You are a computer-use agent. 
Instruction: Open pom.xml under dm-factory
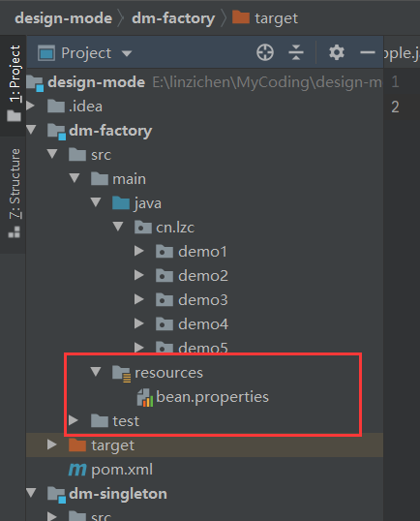122,471
